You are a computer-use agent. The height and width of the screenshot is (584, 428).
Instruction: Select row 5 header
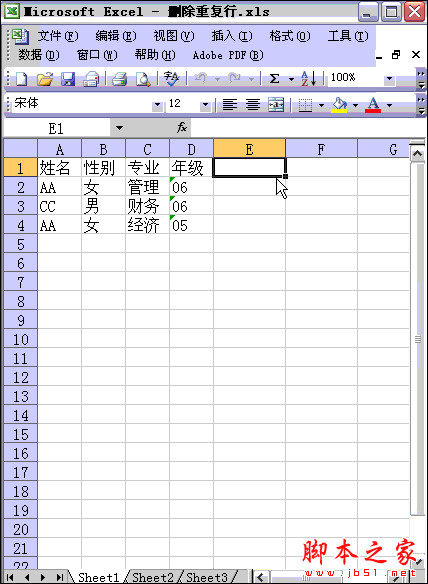(21, 244)
